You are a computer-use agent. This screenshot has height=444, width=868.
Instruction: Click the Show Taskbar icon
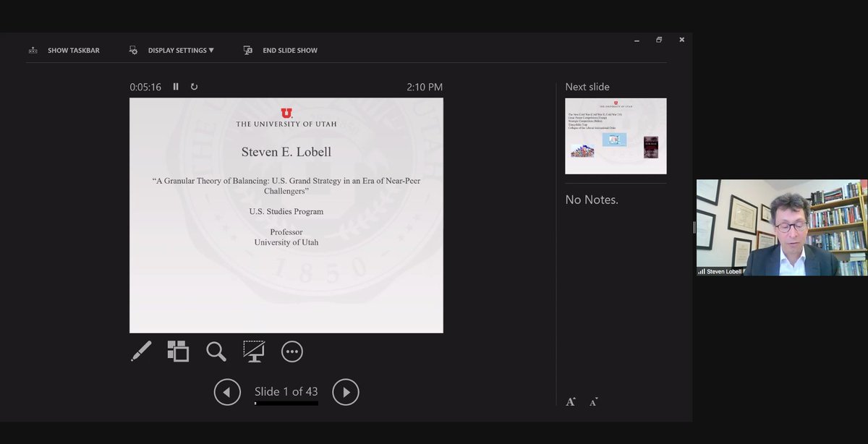tap(33, 51)
